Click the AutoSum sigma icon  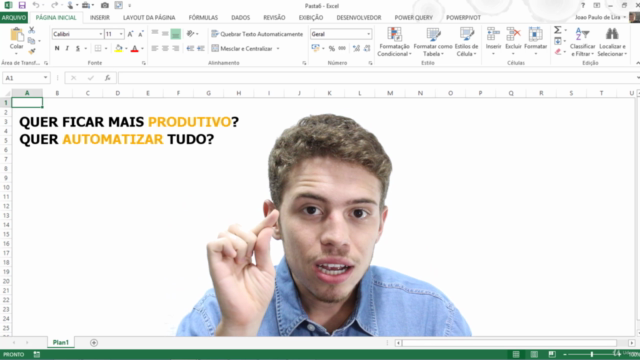point(558,30)
